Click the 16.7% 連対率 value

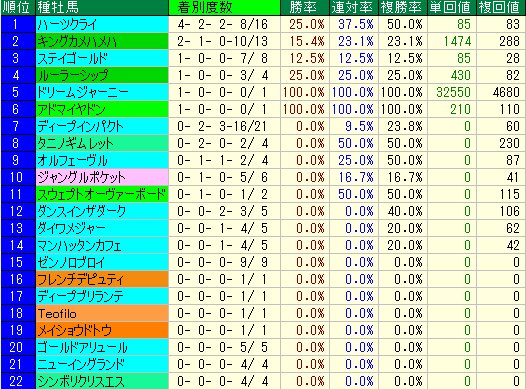[356, 177]
